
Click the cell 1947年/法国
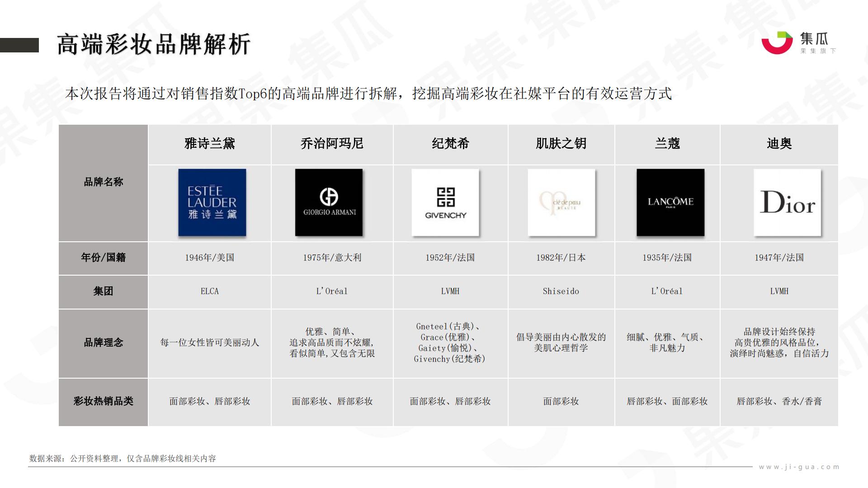tap(779, 258)
